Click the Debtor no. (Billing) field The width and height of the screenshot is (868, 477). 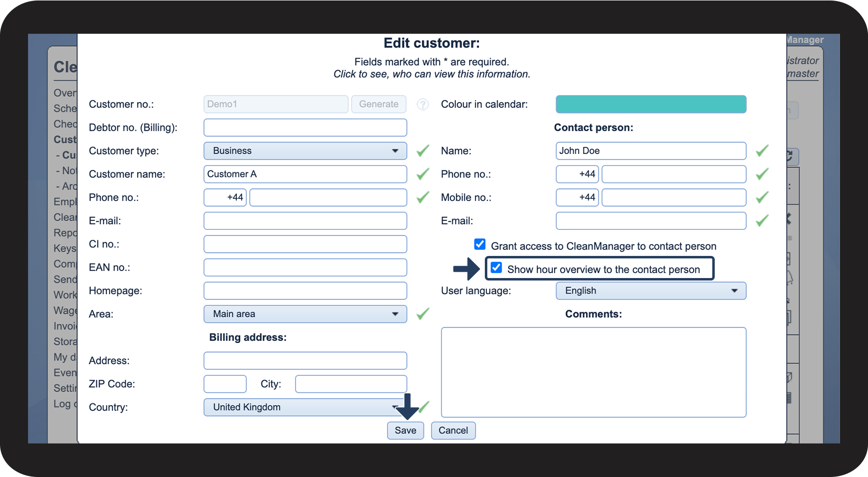point(305,128)
